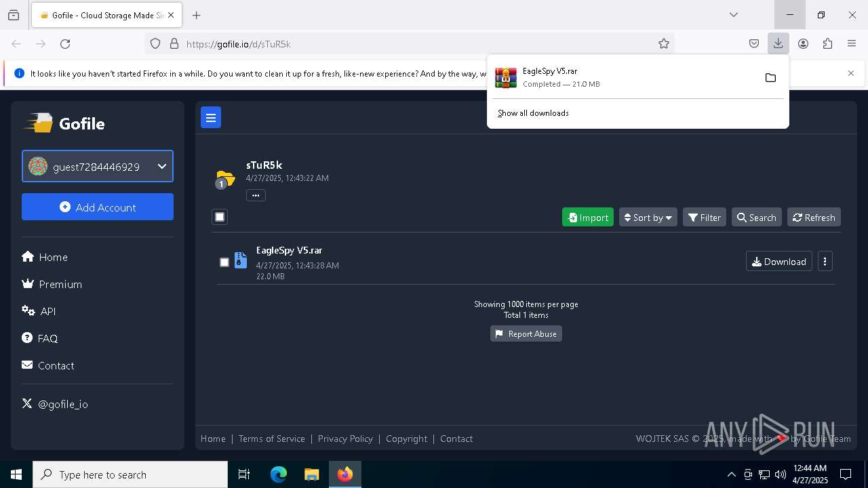The image size is (868, 488).
Task: Open the sTuR5k folder options ellipsis
Action: (x=256, y=195)
